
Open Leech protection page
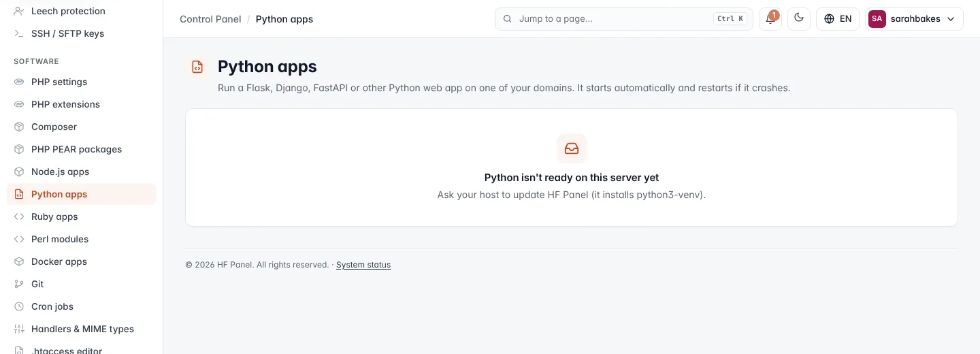82,11
